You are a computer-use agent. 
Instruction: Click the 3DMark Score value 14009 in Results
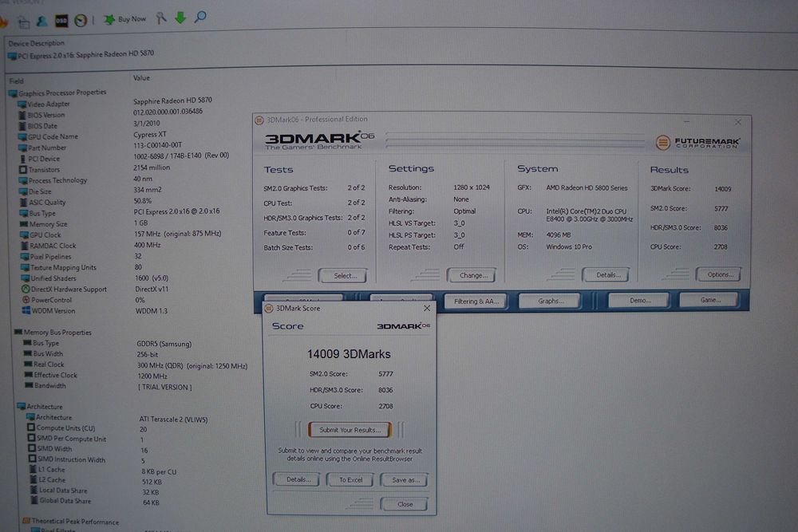pyautogui.click(x=723, y=189)
